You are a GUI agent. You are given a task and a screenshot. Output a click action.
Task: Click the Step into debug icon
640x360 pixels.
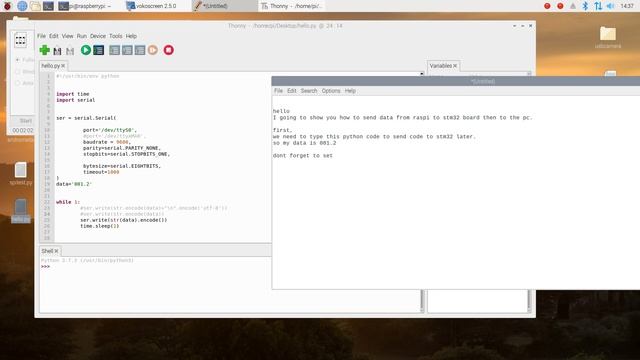tap(127, 50)
